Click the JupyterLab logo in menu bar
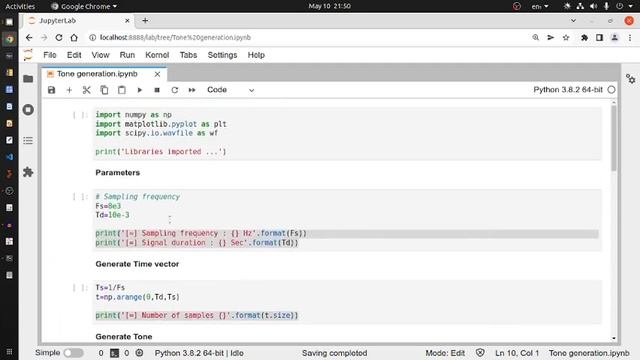The height and width of the screenshot is (360, 640). coord(28,55)
